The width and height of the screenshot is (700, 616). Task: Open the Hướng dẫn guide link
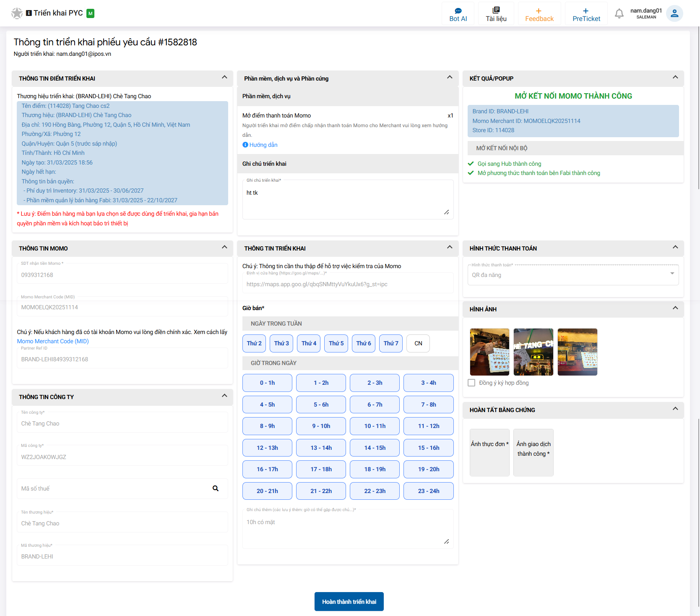click(260, 145)
